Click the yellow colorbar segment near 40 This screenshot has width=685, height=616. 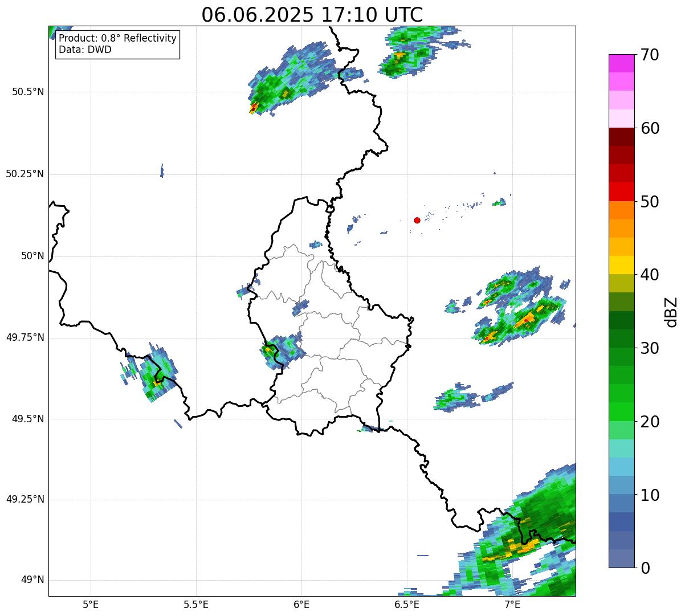click(622, 265)
